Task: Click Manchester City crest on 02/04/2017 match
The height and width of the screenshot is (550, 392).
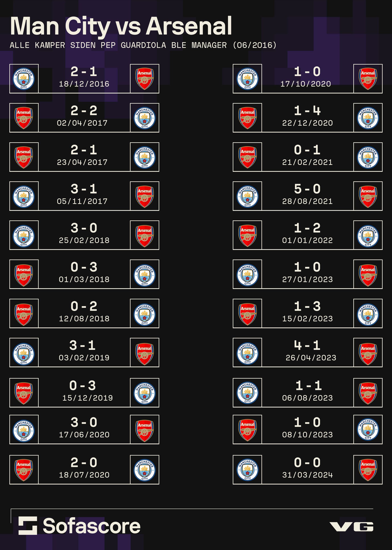Action: 145,118
